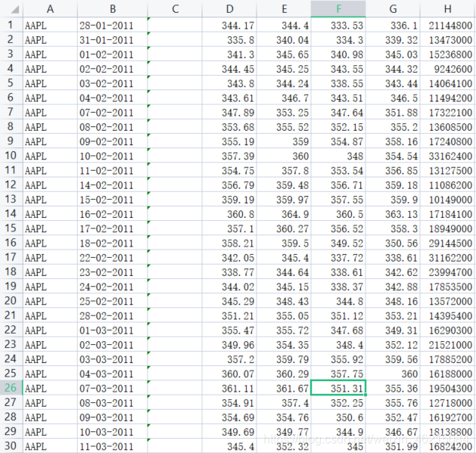Click cell containing 355.36
This screenshot has height=453, width=476.
tap(393, 387)
